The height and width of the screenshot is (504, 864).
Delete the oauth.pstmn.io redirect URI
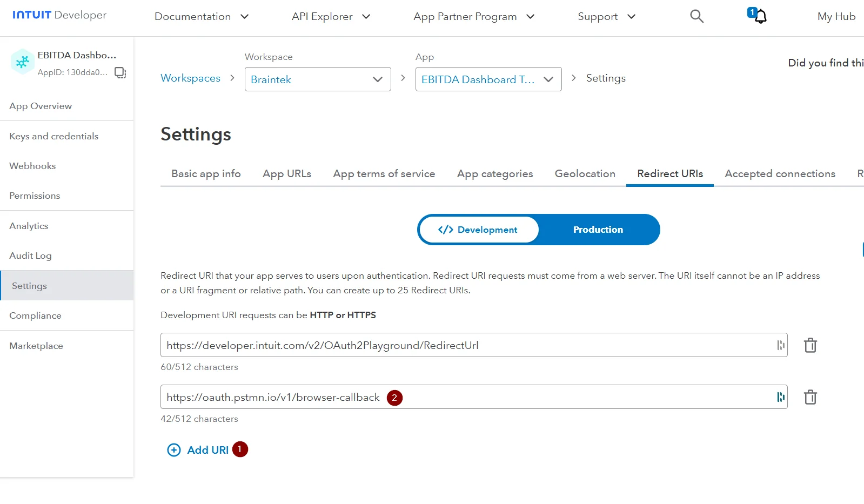(x=810, y=397)
